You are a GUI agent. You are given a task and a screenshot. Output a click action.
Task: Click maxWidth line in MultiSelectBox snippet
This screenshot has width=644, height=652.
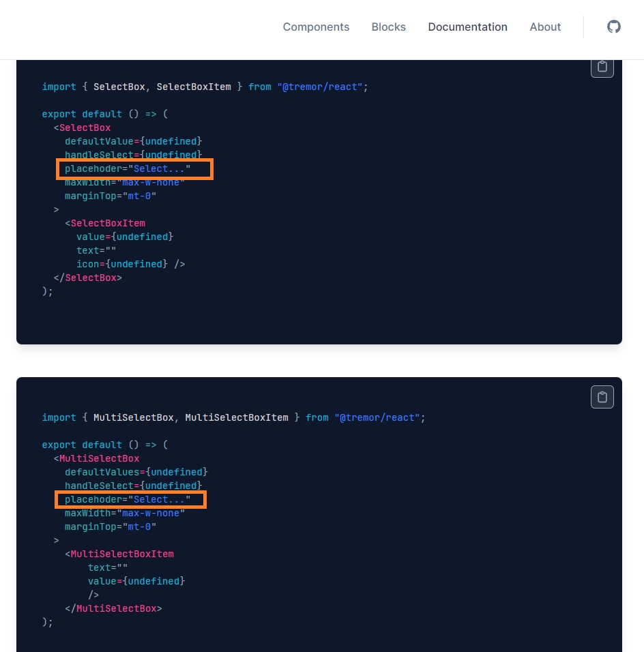(125, 513)
